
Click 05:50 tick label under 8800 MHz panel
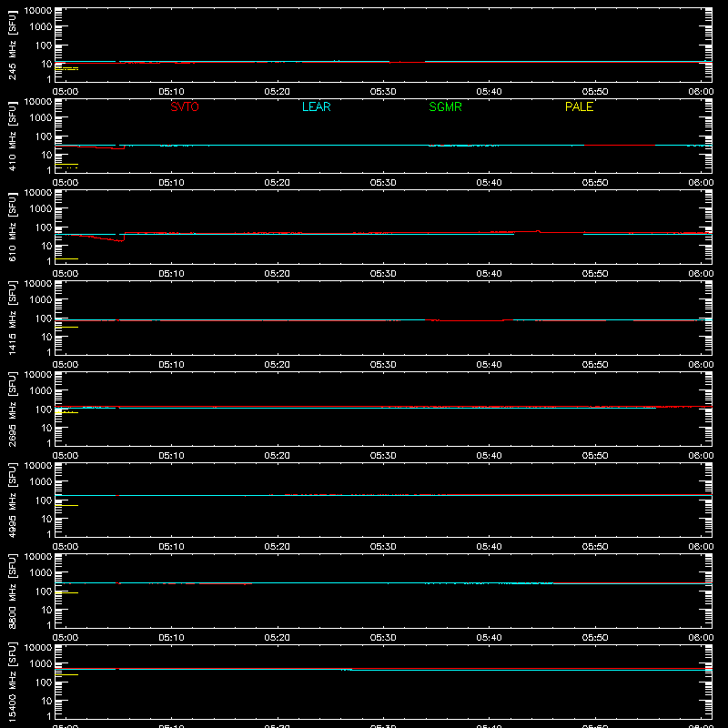(595, 638)
